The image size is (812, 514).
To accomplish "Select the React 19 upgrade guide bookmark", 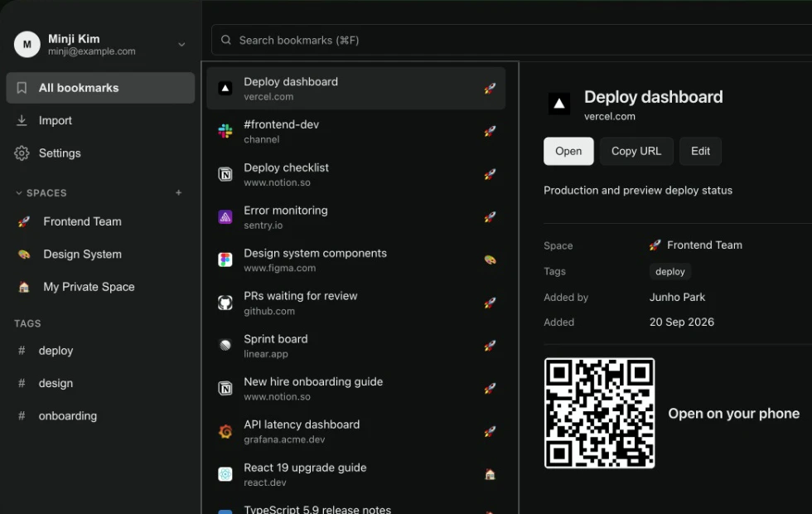I will [x=355, y=474].
